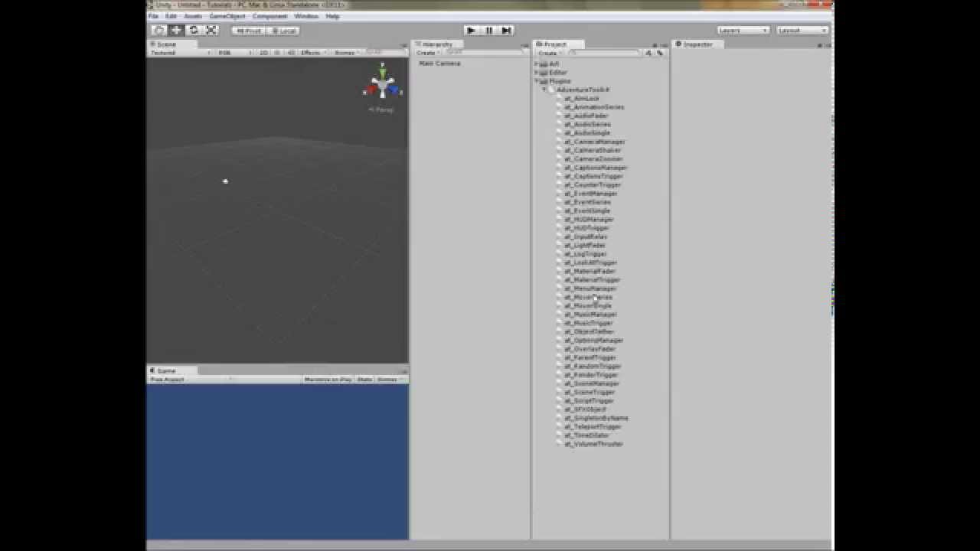Select the Move tool in the toolbar
The image size is (980, 551).
point(176,30)
